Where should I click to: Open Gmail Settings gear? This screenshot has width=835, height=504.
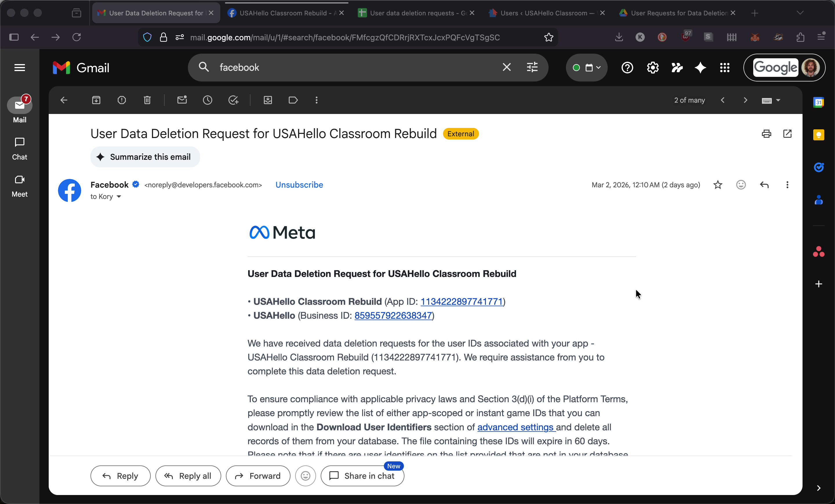(653, 68)
